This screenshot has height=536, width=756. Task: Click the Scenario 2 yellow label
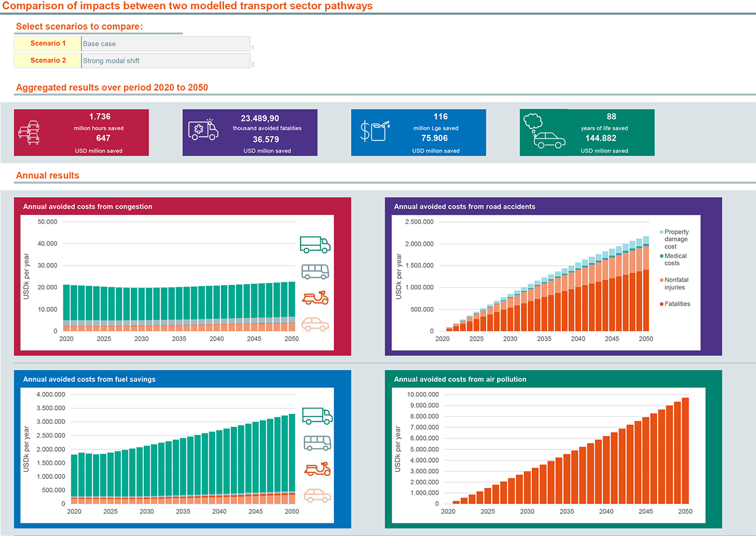[x=48, y=60]
